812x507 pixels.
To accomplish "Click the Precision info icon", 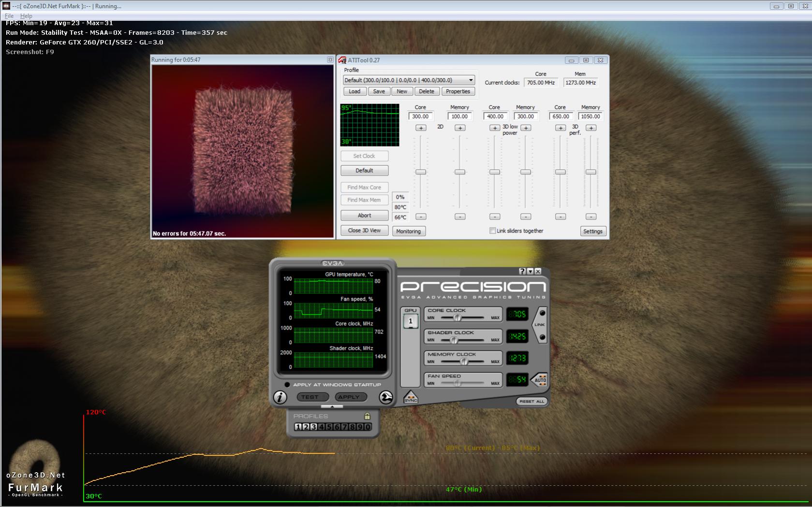I will tap(280, 397).
